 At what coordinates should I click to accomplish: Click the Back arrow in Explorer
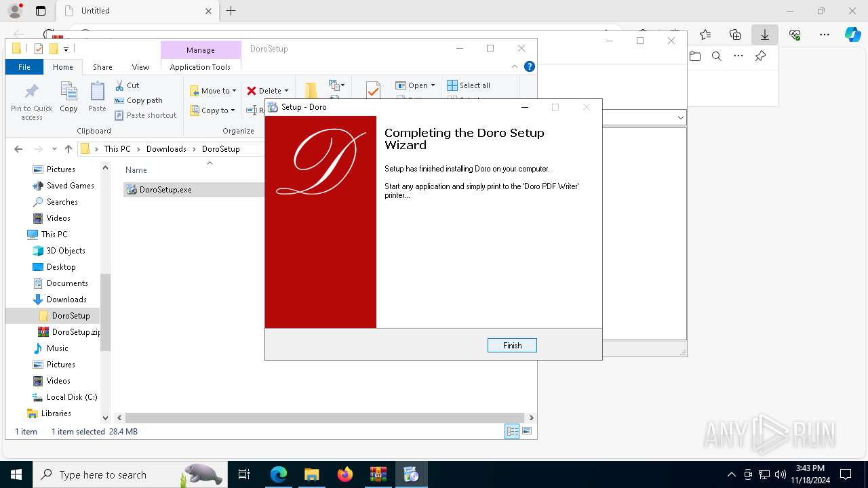point(18,149)
